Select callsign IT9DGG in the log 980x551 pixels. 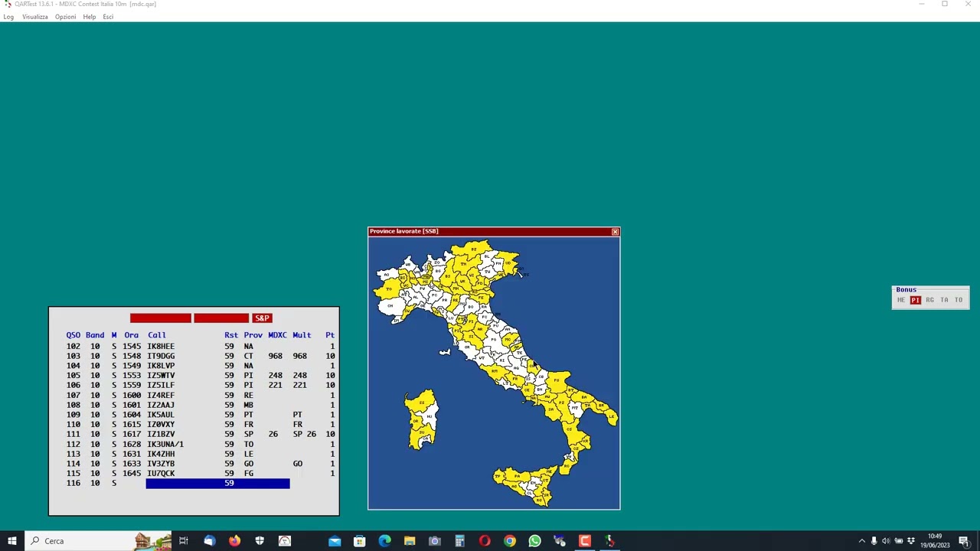point(161,356)
